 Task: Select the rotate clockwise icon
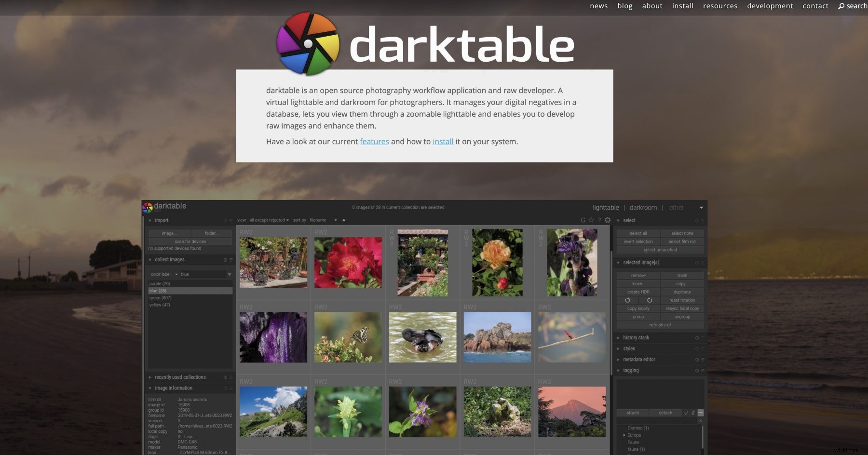point(650,300)
